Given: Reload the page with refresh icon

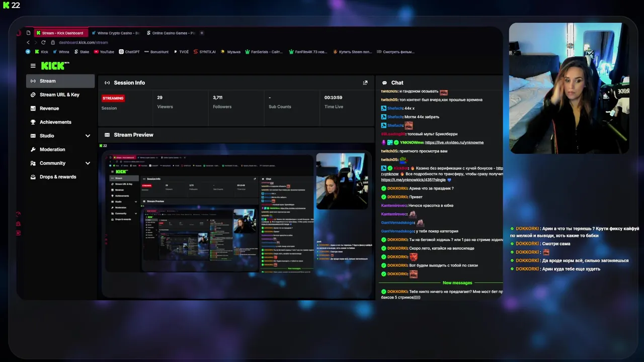Looking at the screenshot, I should (43, 42).
